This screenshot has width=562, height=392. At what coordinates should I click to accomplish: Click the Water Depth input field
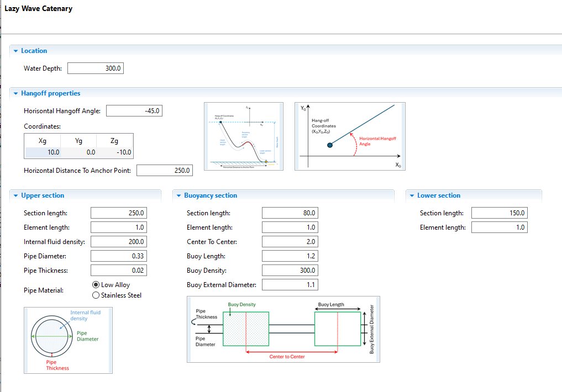[x=96, y=68]
